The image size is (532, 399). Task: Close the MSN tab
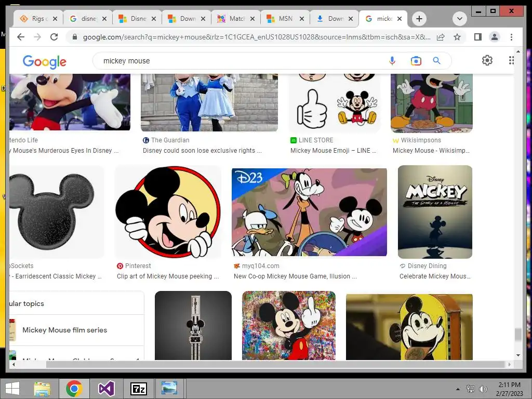301,19
